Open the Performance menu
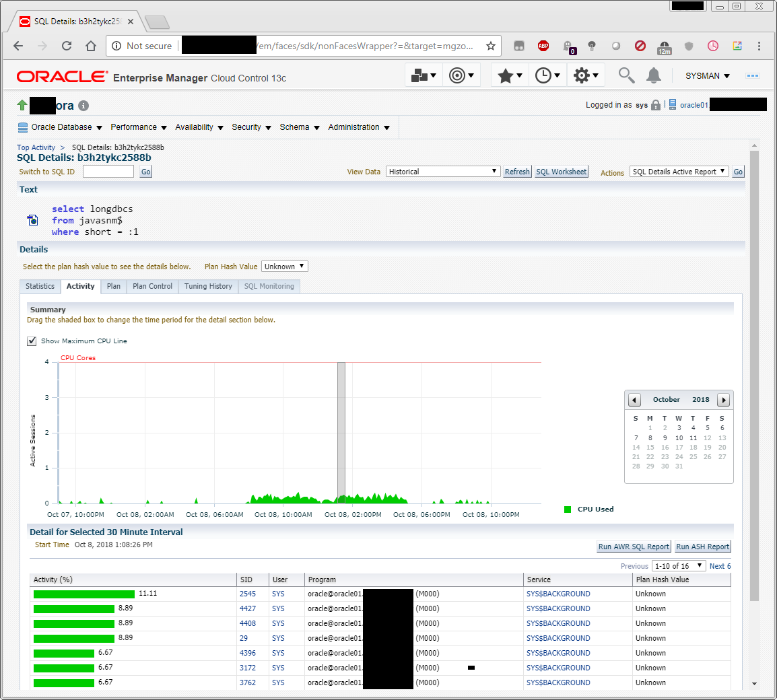 coord(139,127)
